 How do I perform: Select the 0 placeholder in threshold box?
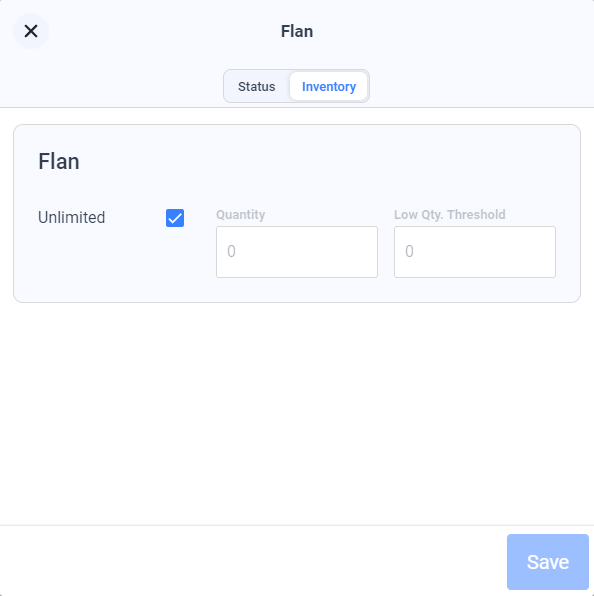tap(409, 251)
